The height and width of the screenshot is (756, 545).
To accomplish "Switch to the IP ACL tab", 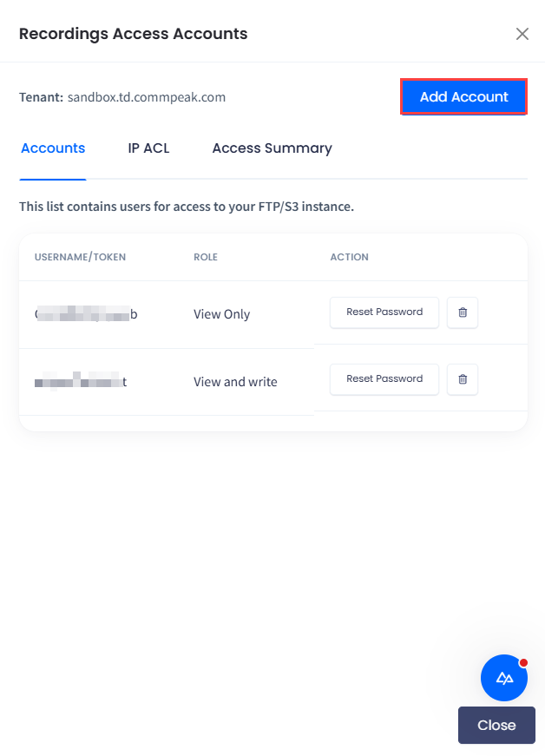I will pos(148,148).
